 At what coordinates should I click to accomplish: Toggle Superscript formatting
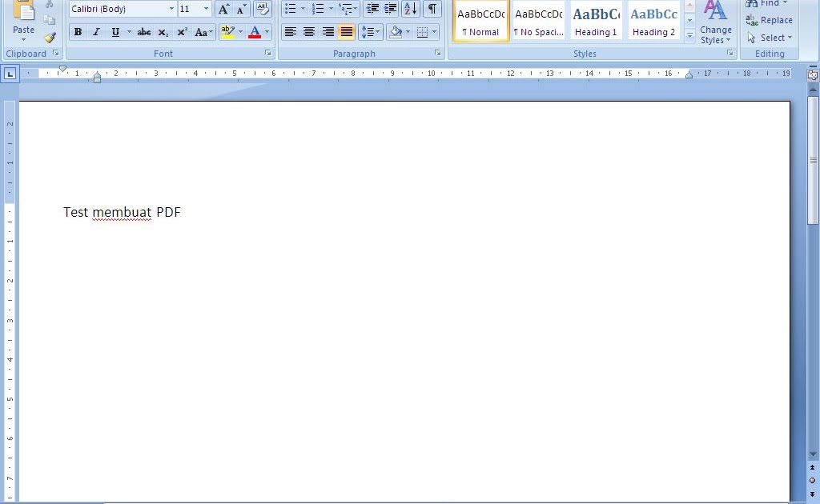[182, 32]
